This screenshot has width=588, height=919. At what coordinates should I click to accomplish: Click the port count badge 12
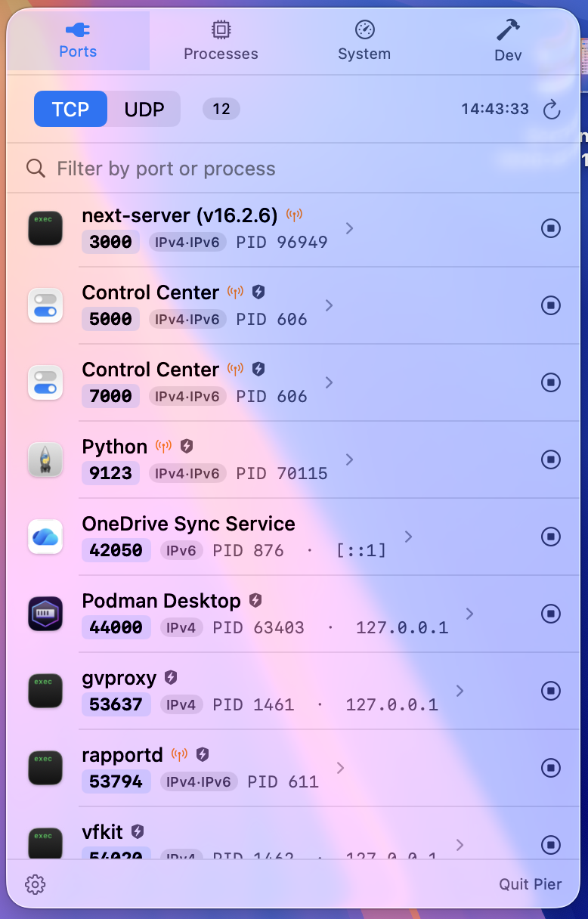coord(221,110)
